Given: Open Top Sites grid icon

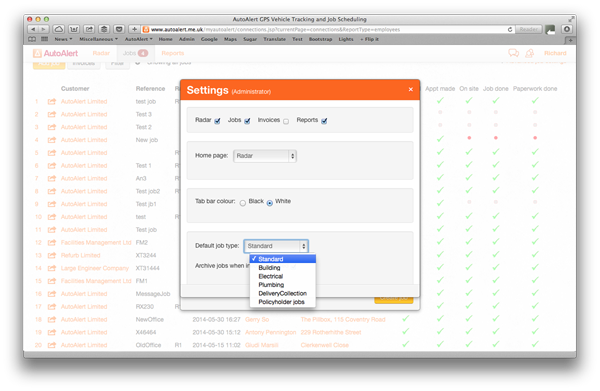Looking at the screenshot, I should point(44,39).
